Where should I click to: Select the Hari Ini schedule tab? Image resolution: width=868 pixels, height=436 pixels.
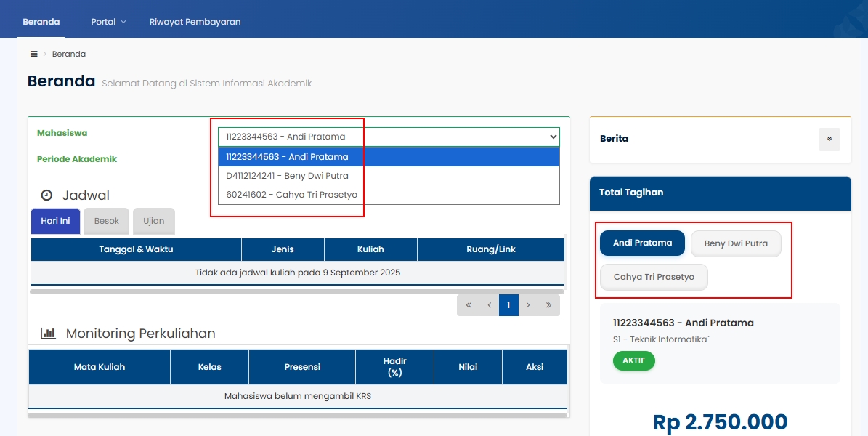pyautogui.click(x=55, y=221)
